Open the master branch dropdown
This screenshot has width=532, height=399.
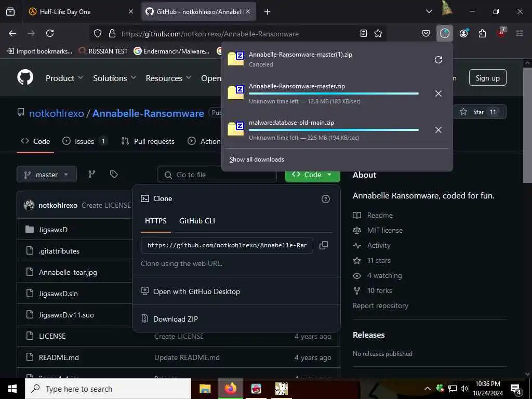[x=46, y=175]
